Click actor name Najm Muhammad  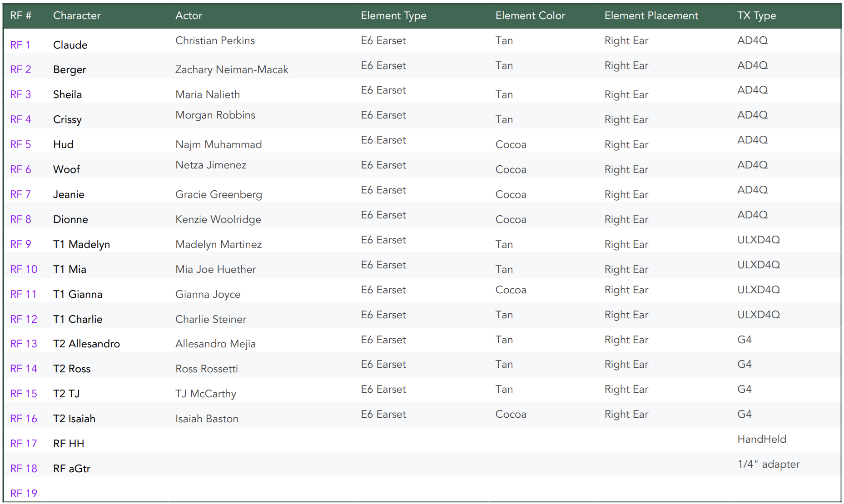click(218, 145)
